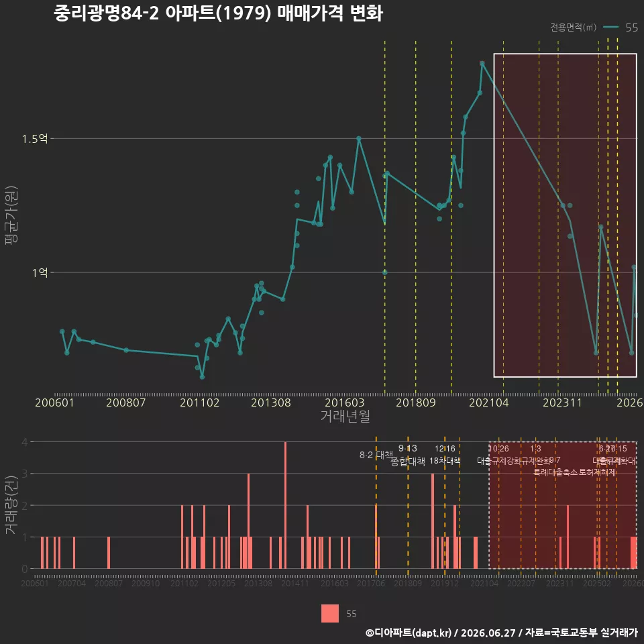Click the 202104 x-axis label on price chart
Screen dimensions: 644x644
click(489, 402)
